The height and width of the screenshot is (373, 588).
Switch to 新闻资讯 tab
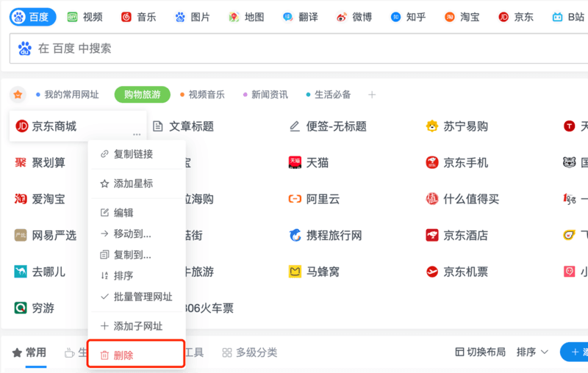click(x=265, y=95)
